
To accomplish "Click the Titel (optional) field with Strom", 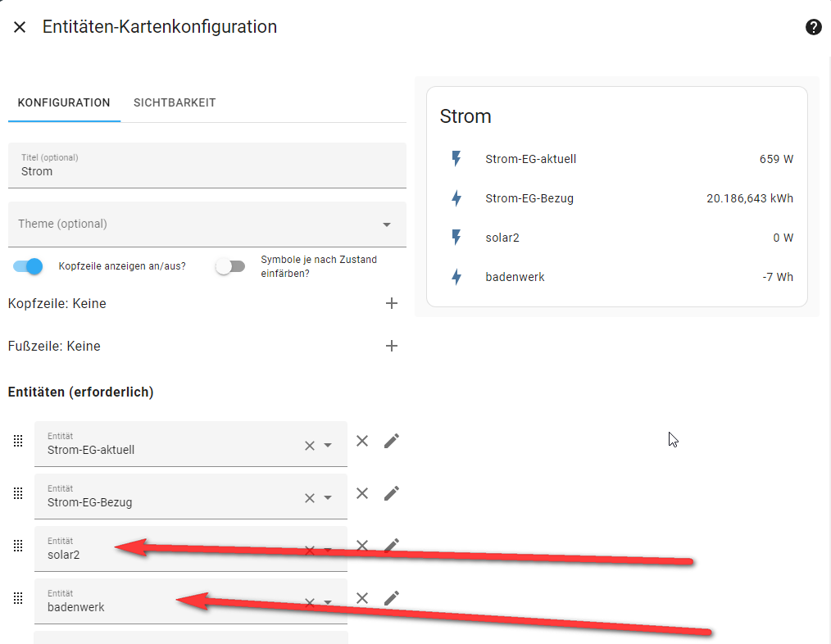I will (207, 165).
